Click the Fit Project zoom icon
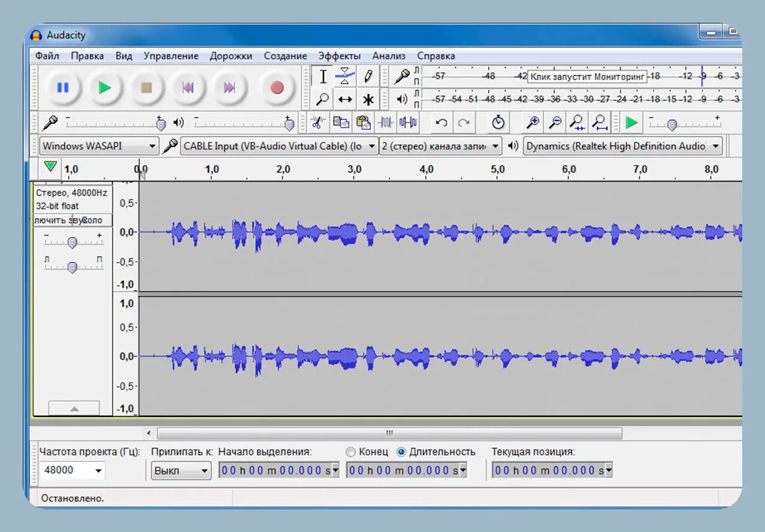Viewport: 765px width, 532px height. coord(600,123)
